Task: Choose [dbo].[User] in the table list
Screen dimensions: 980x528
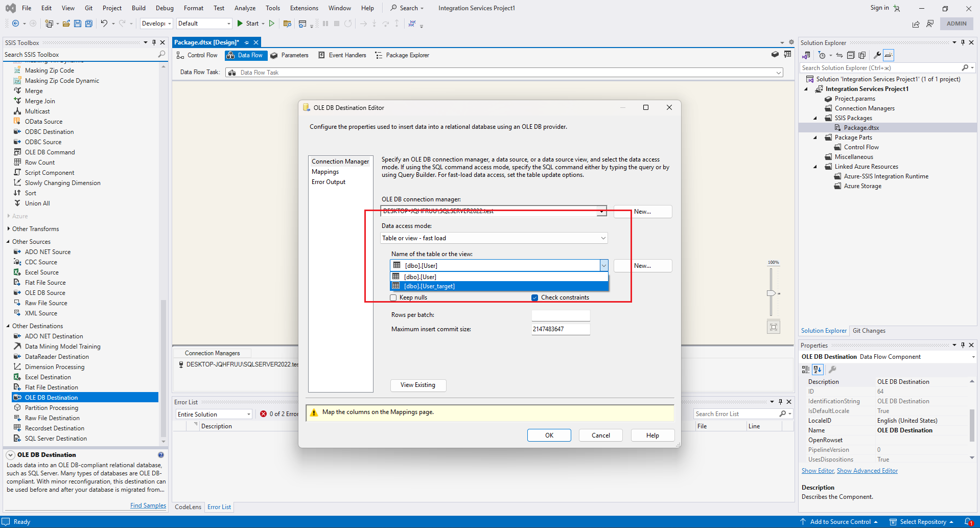Action: click(x=499, y=277)
